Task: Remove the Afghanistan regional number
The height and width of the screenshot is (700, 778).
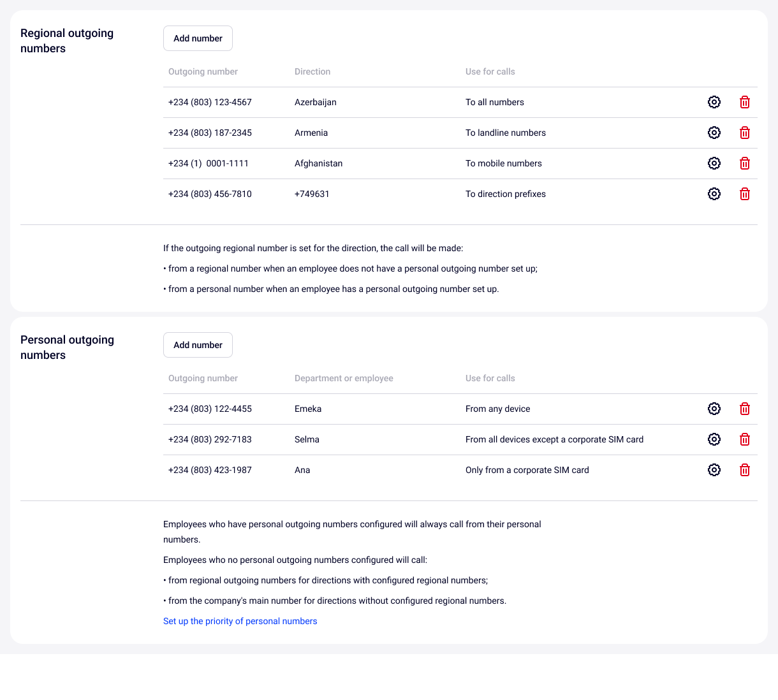Action: click(x=744, y=163)
